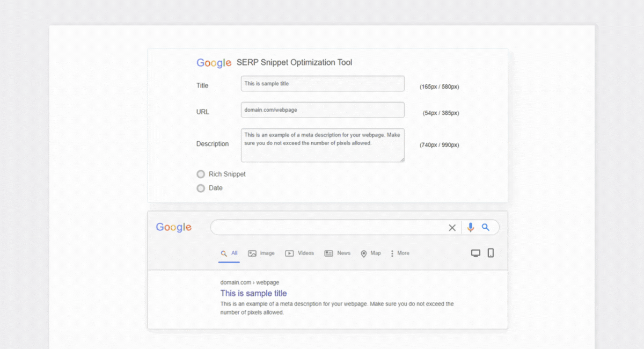Open the News results tab
644x349 pixels.
coord(338,253)
